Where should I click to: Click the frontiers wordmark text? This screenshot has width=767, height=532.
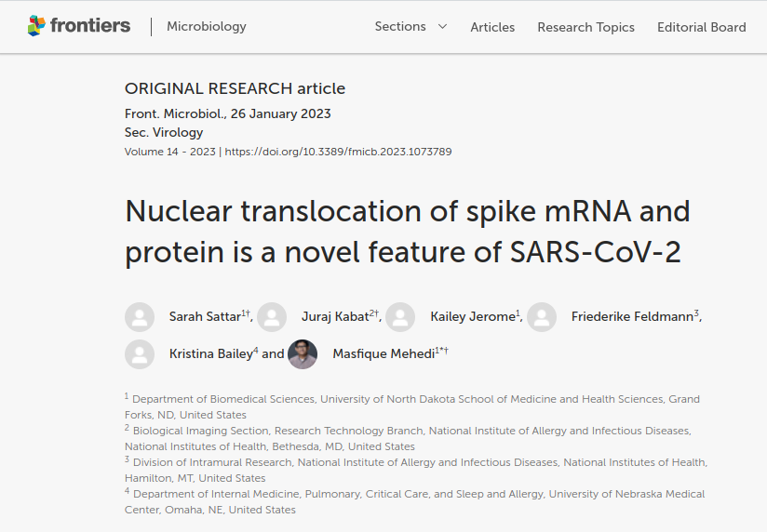pos(90,25)
